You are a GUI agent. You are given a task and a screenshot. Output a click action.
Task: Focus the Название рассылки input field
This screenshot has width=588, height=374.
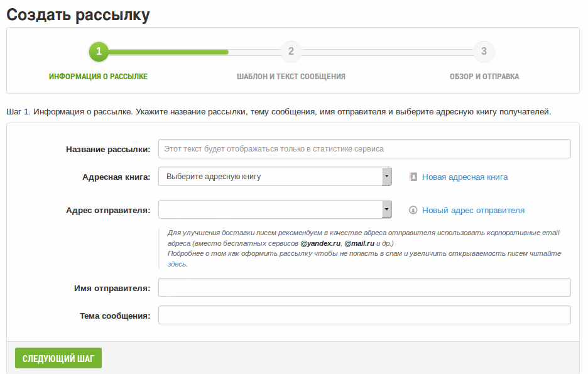(x=364, y=148)
